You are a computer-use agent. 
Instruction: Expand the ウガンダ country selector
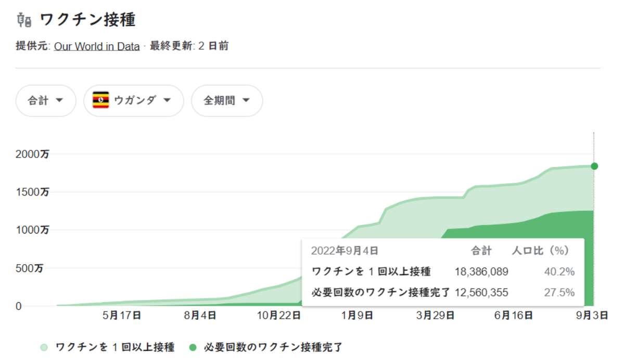[134, 100]
